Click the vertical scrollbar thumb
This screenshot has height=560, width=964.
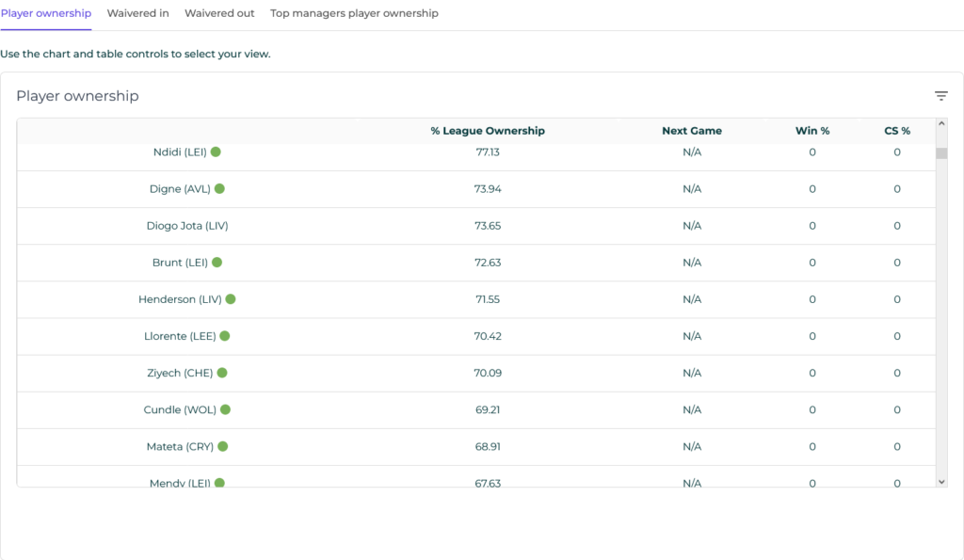pos(941,153)
